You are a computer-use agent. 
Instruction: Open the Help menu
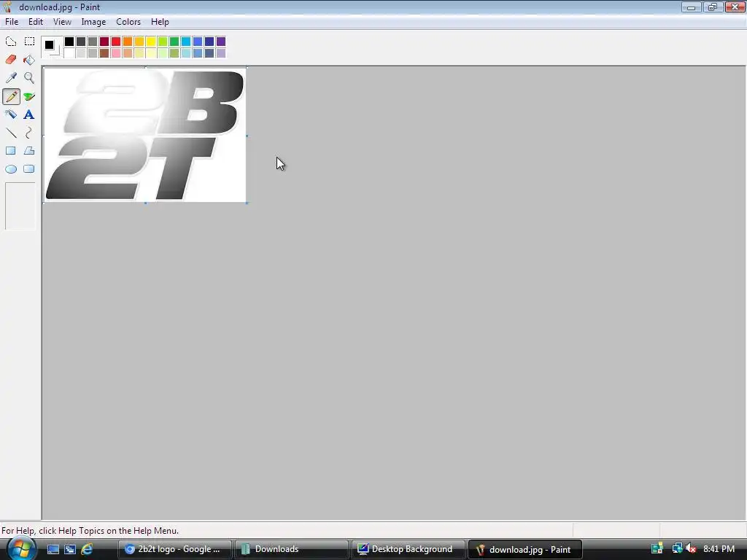[x=160, y=22]
